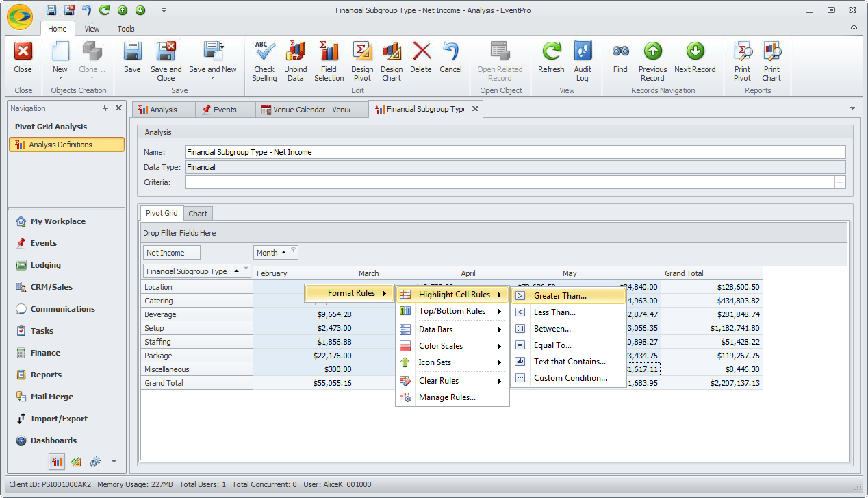
Task: Open Data Bars submenu
Action: [452, 329]
